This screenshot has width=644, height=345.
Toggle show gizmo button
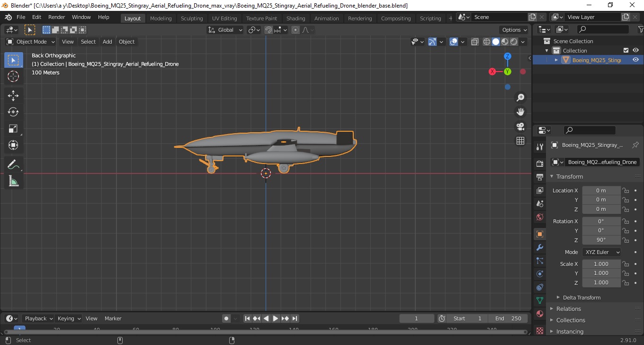(432, 42)
